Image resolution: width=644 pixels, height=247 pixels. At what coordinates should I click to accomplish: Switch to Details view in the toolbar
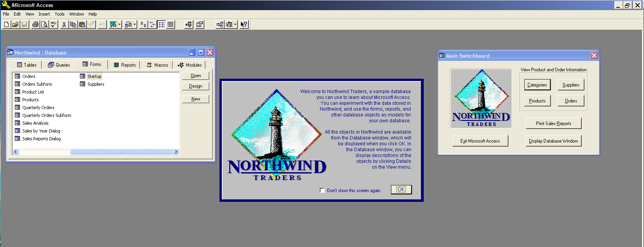click(x=170, y=25)
